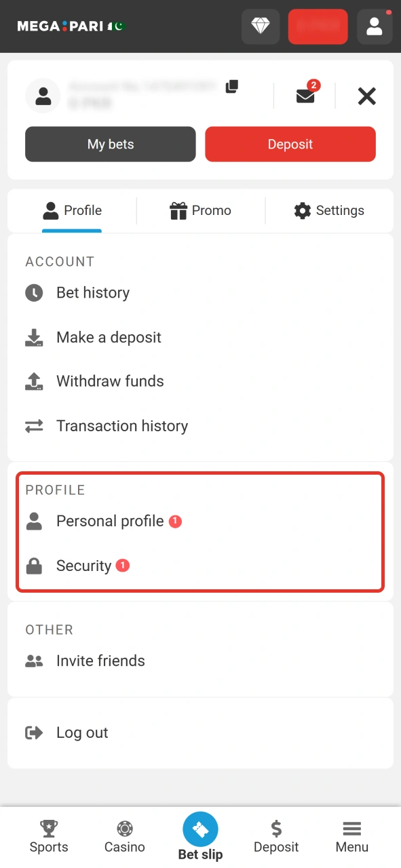Select the Profile tab
The width and height of the screenshot is (401, 868).
click(x=72, y=211)
